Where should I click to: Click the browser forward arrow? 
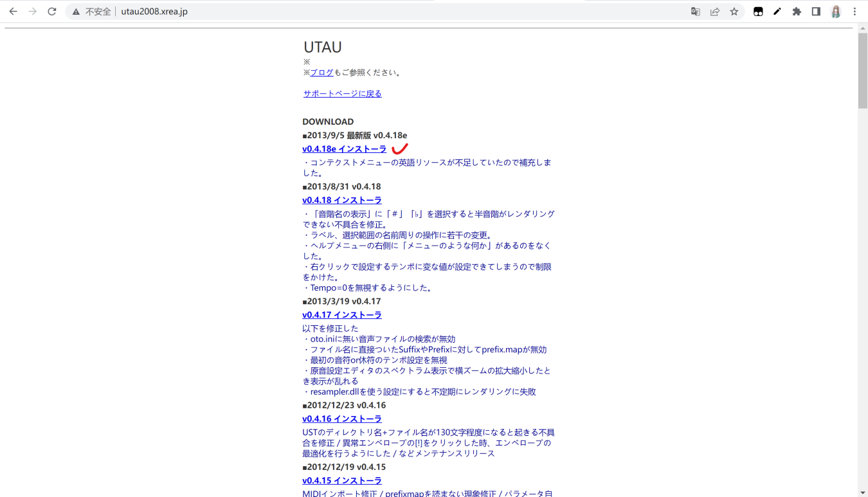32,12
